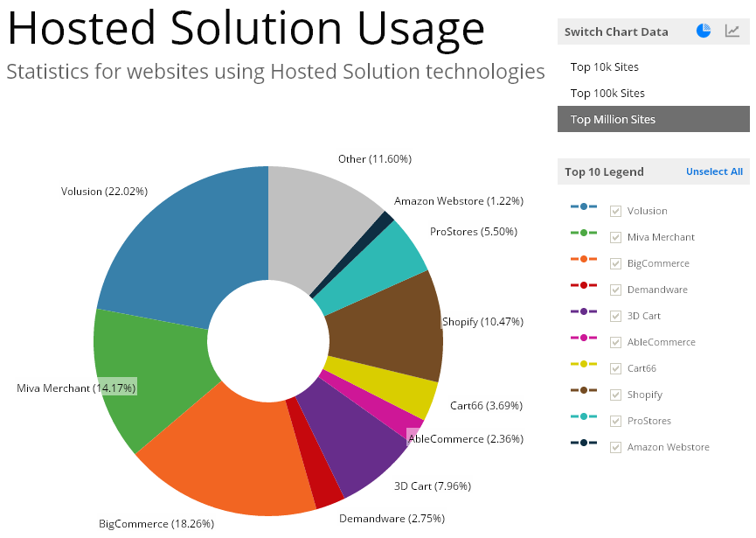Click the Unselect All link

coord(714,172)
